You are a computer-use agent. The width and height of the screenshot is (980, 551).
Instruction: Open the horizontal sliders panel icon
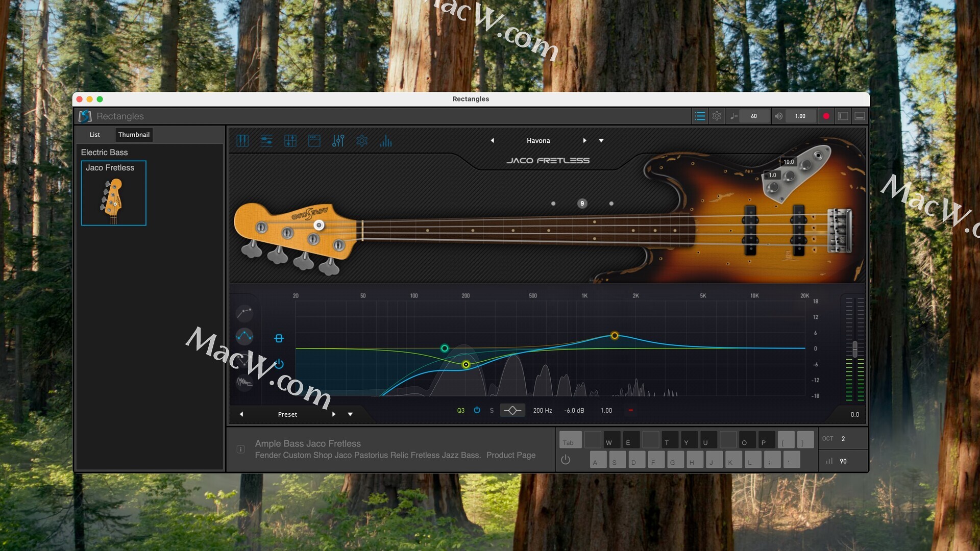tap(266, 141)
